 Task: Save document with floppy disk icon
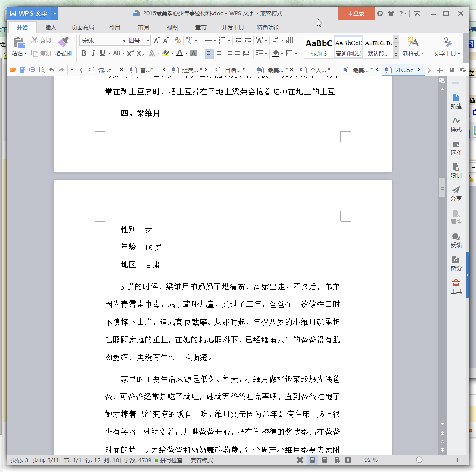[23, 70]
